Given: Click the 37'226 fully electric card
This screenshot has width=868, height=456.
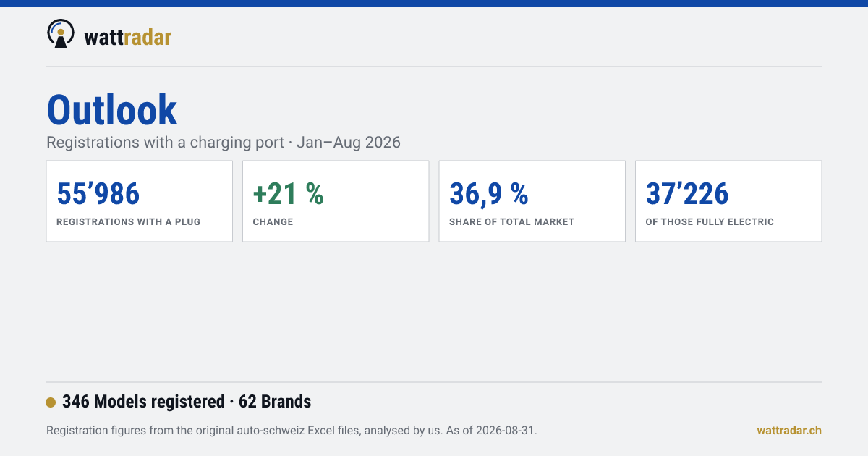Looking at the screenshot, I should point(728,201).
